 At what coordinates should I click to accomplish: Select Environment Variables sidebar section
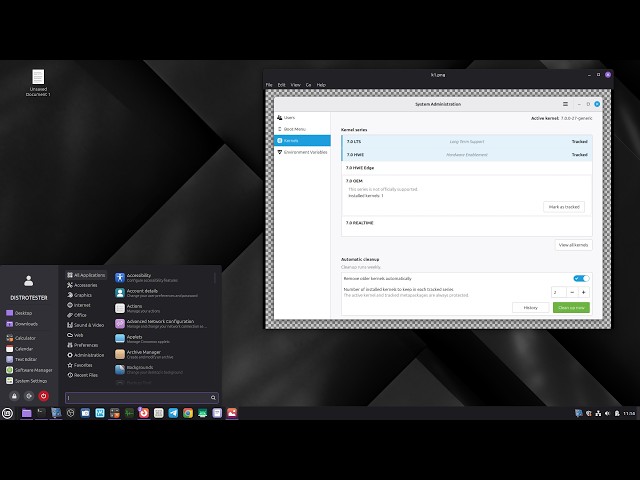coord(302,152)
